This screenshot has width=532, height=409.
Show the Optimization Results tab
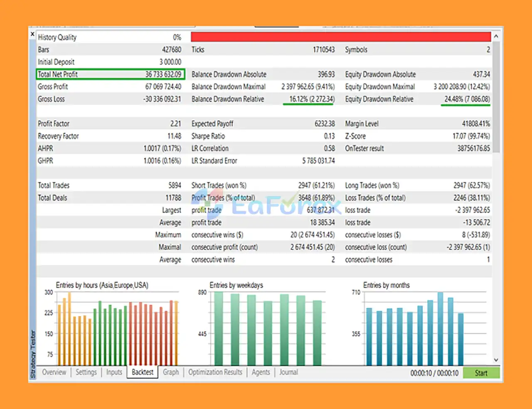[x=215, y=372]
